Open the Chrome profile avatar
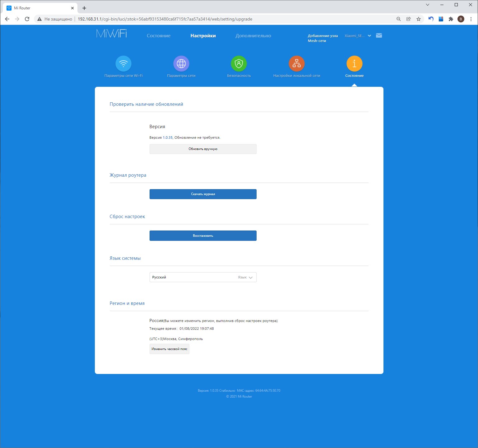Screen dimensions: 478x448 pos(461,19)
